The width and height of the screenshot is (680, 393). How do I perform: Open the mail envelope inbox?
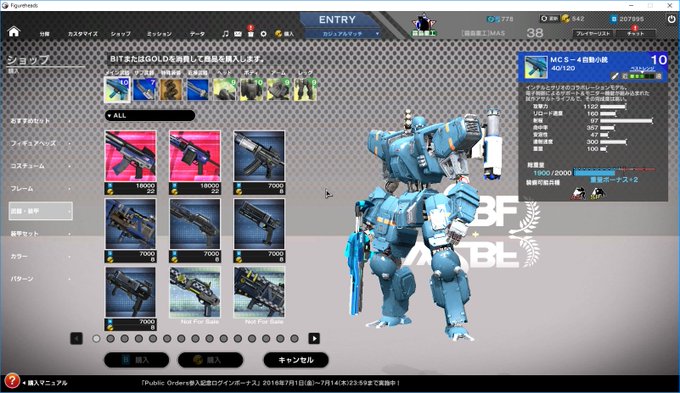pos(238,33)
